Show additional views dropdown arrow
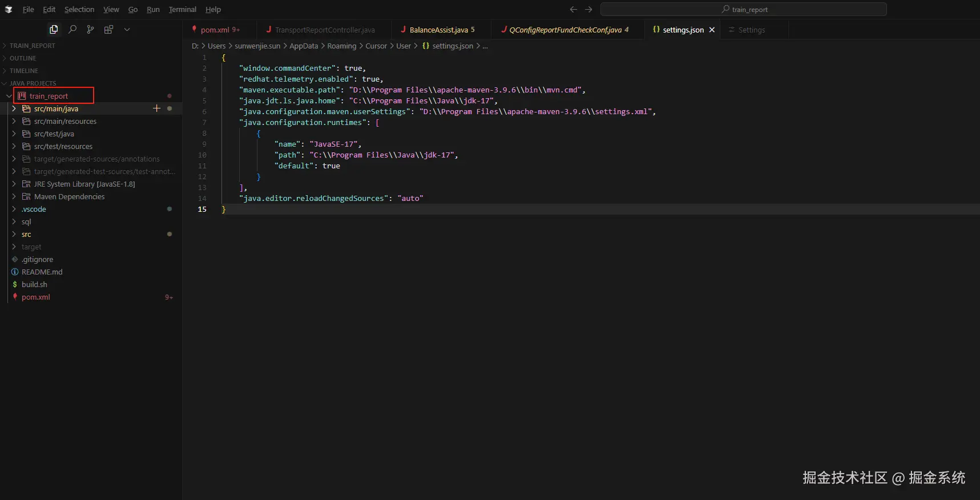 point(127,29)
